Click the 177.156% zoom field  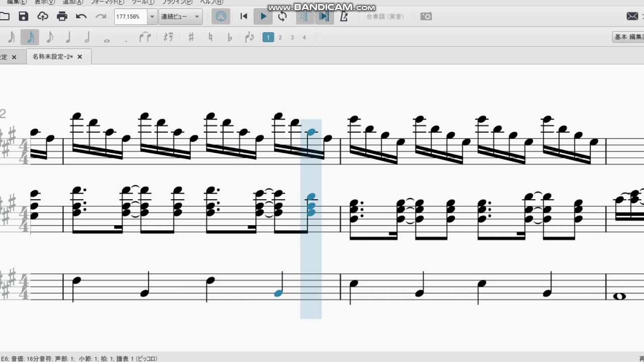(x=131, y=17)
